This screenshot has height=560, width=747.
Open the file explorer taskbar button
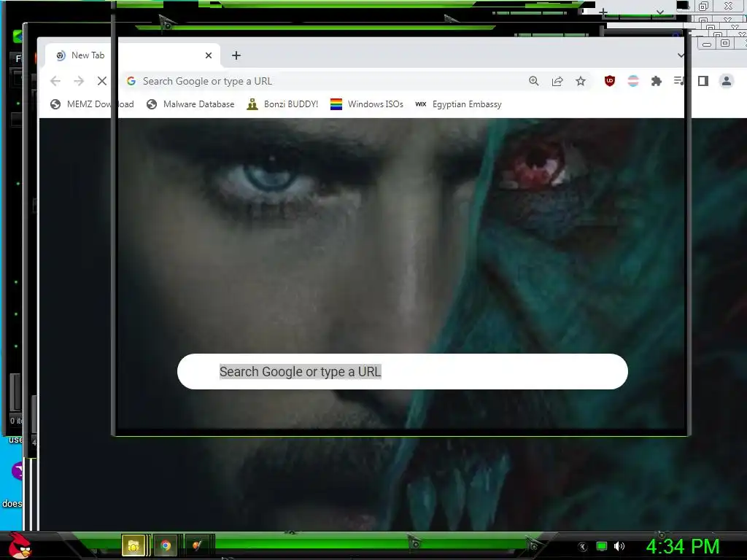click(133, 545)
